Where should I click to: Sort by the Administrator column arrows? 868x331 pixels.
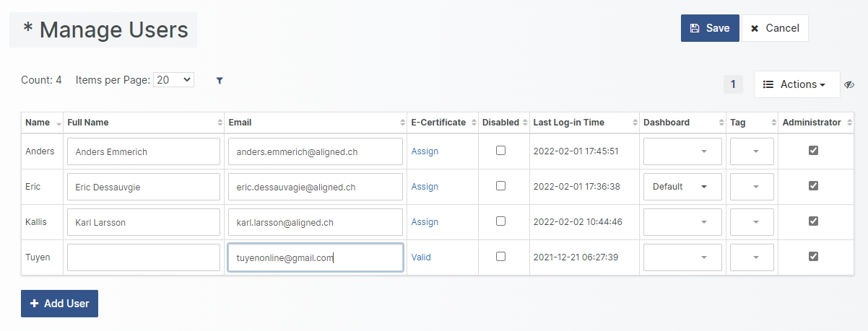tap(850, 123)
